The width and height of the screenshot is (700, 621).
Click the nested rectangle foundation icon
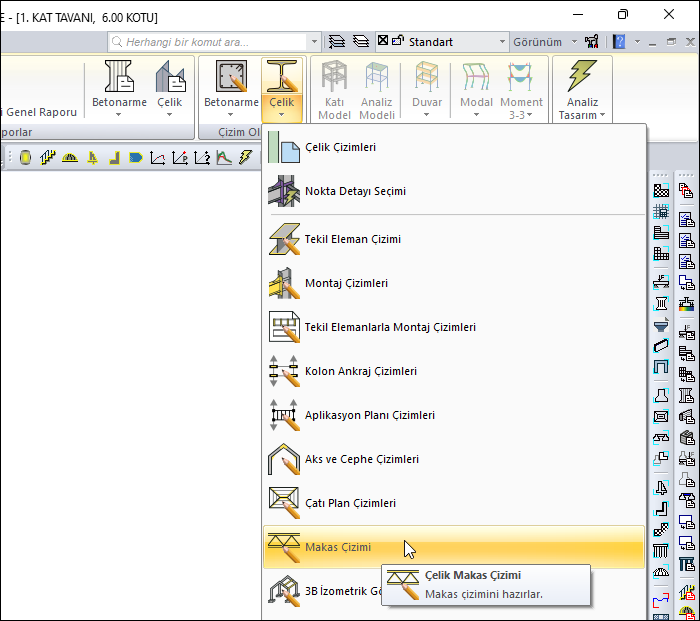point(661,417)
